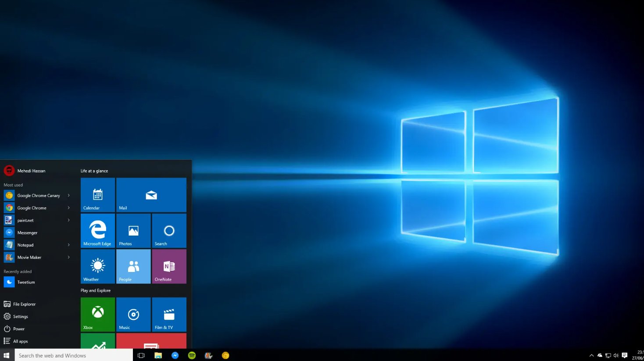
Task: Click the volume icon in the tray
Action: (616, 355)
